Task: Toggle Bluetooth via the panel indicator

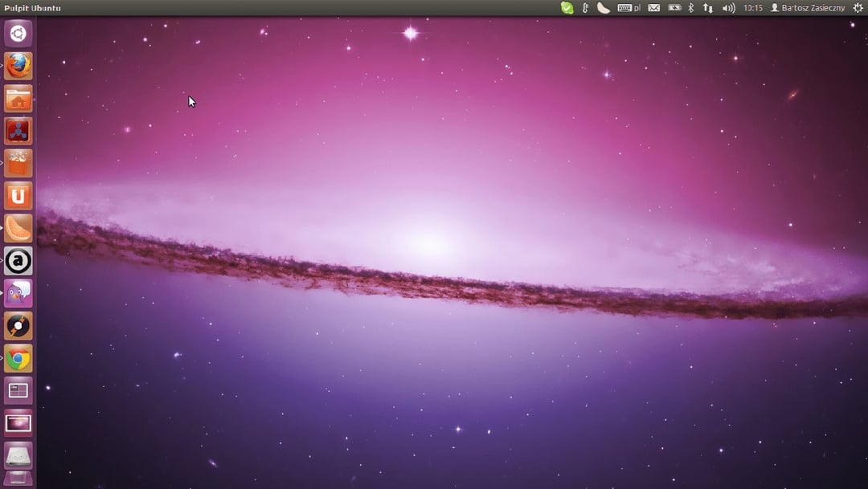Action: [690, 7]
